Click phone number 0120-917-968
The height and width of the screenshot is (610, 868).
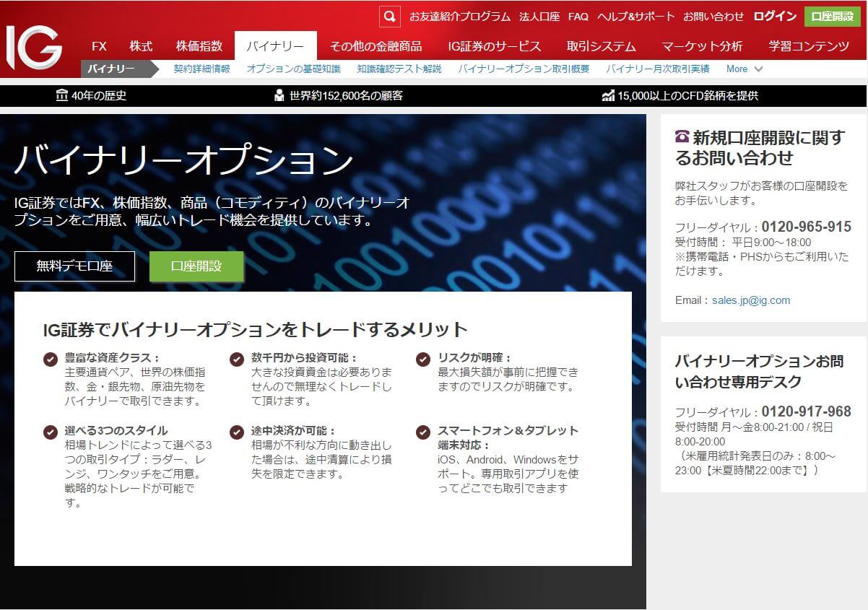pyautogui.click(x=807, y=411)
